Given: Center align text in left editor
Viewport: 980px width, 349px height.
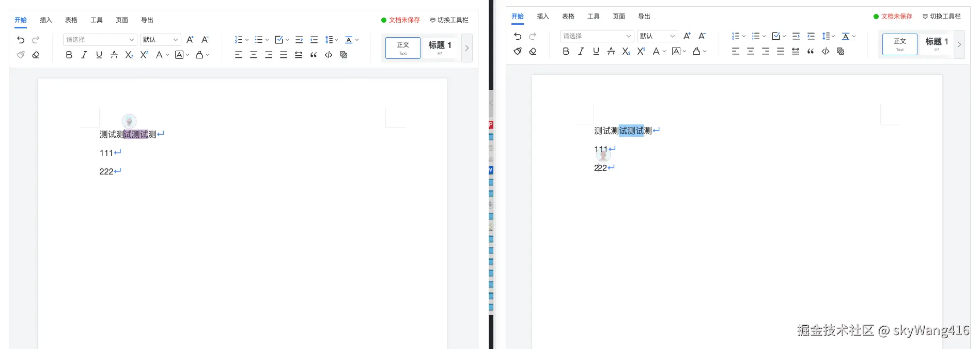Looking at the screenshot, I should point(254,55).
